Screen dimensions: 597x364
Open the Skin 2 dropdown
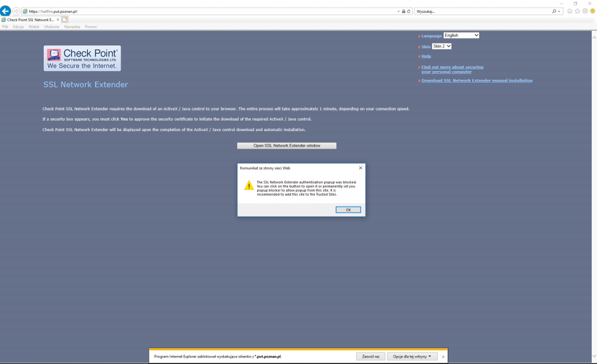point(440,46)
